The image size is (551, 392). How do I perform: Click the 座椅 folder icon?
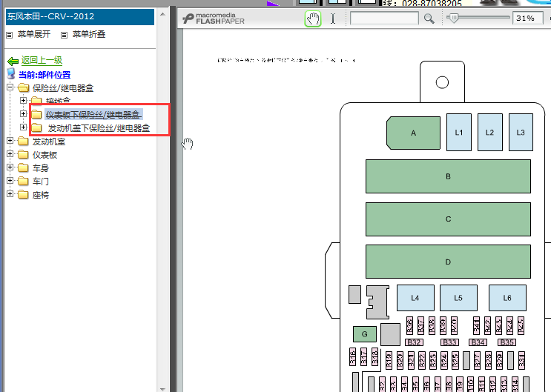pyautogui.click(x=23, y=195)
